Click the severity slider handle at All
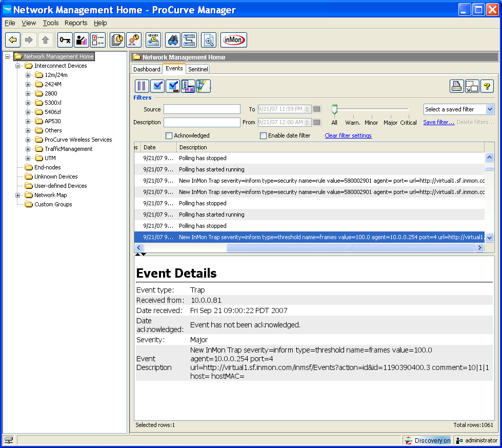502x448 pixels. [334, 109]
